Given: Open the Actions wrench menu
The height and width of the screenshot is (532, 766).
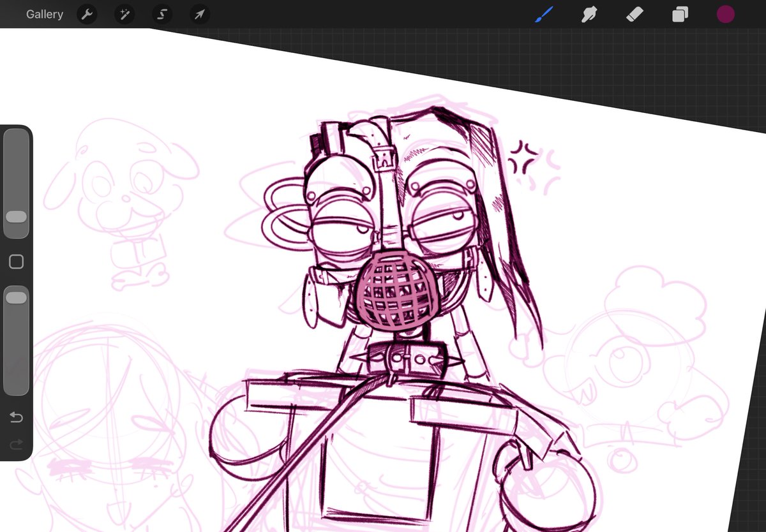Looking at the screenshot, I should point(87,14).
